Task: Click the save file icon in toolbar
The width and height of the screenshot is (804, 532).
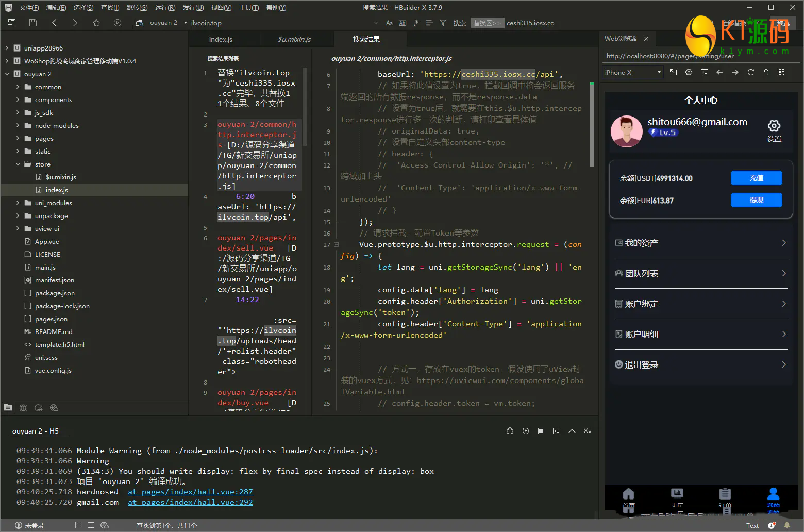Action: (33, 23)
